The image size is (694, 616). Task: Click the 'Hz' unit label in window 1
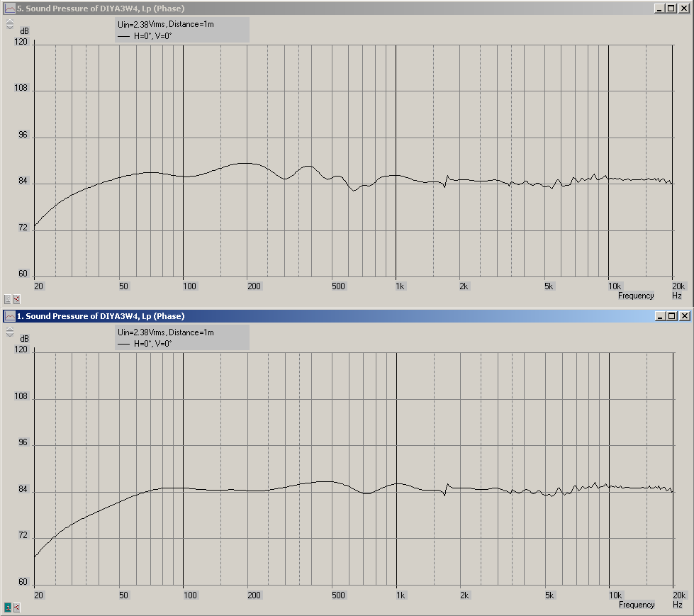coord(678,605)
